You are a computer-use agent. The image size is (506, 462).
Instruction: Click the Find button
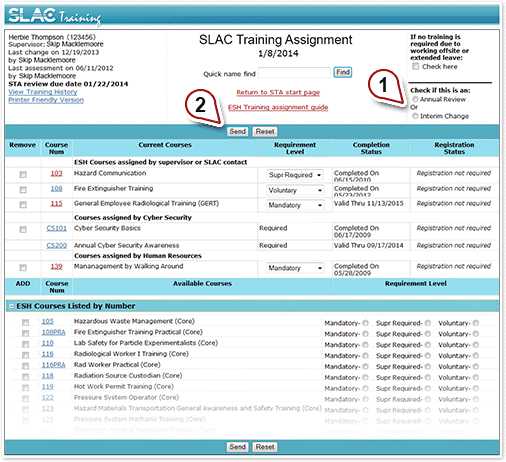(x=343, y=72)
